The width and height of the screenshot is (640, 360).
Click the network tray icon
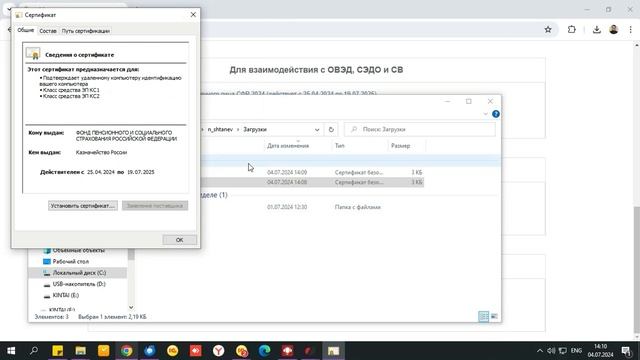pyautogui.click(x=563, y=351)
